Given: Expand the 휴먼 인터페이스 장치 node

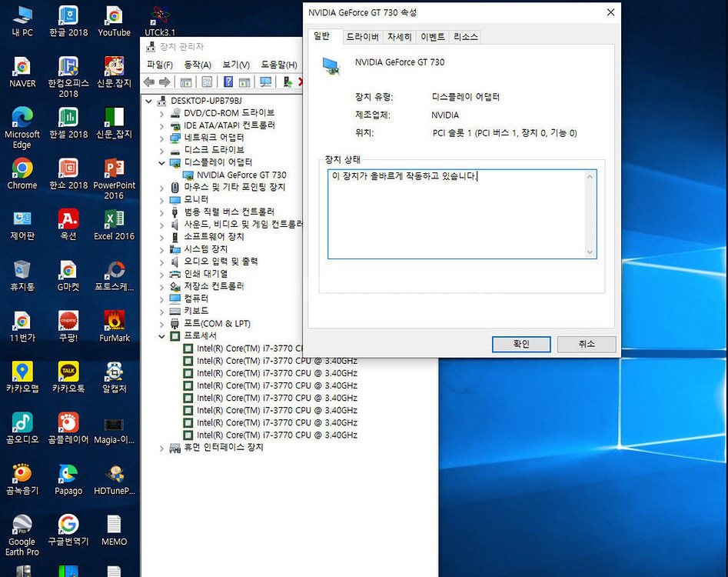Looking at the screenshot, I should tap(161, 448).
